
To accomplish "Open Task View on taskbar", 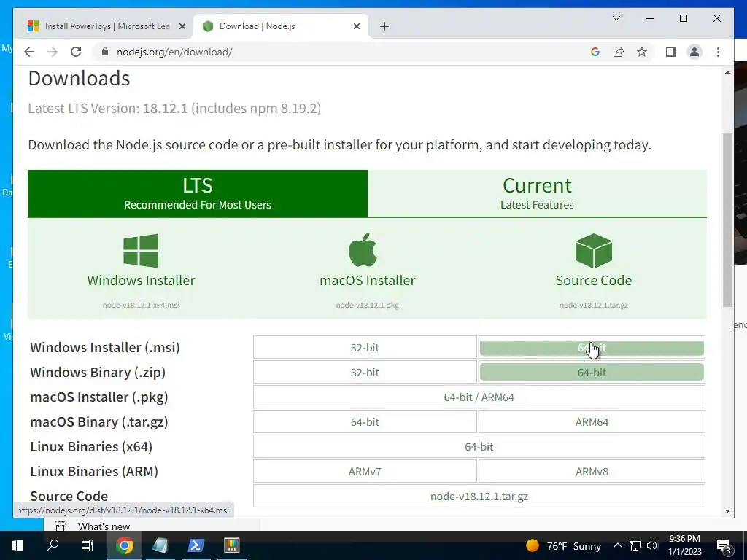I will pos(88,545).
